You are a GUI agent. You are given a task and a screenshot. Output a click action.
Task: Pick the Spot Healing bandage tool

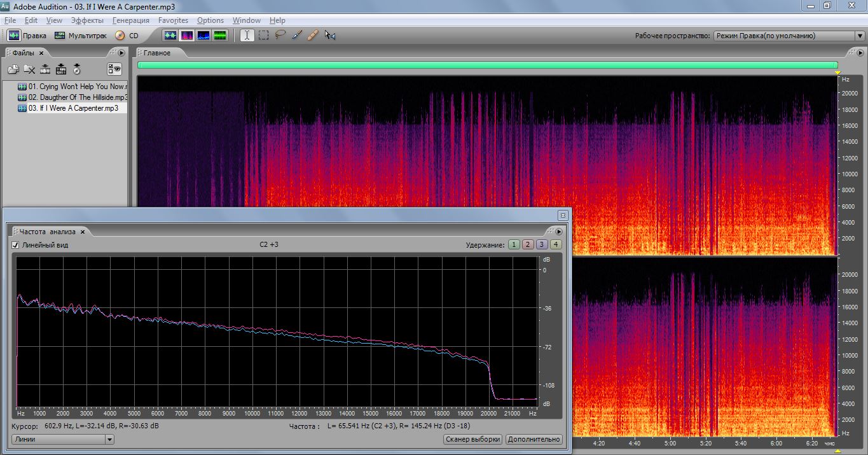[x=312, y=36]
